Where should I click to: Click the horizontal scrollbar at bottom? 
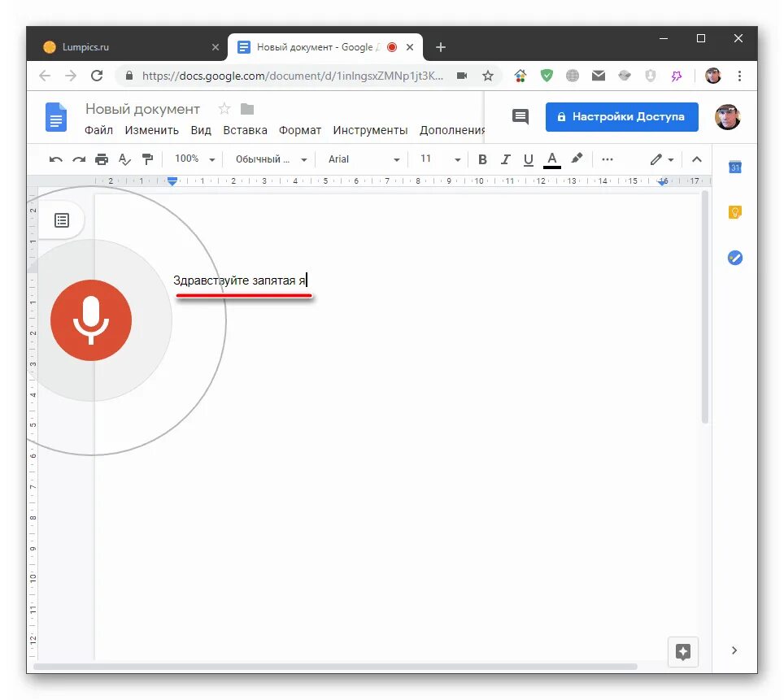click(335, 667)
